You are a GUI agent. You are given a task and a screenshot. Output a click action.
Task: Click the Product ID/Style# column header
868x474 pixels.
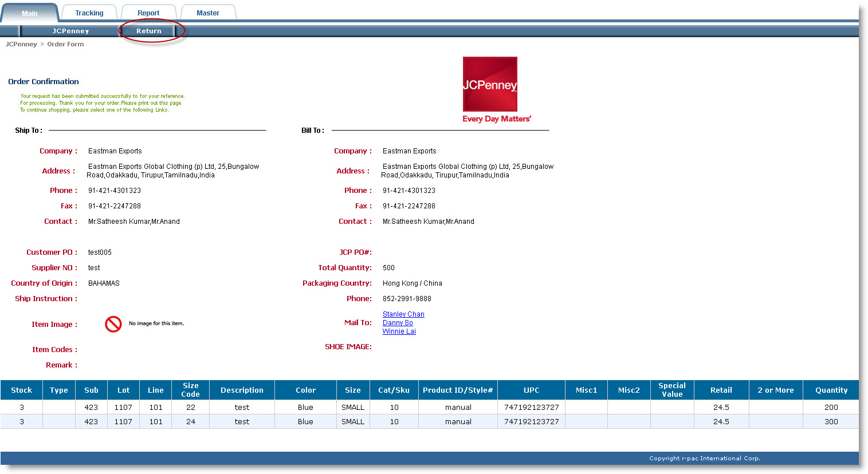click(x=458, y=390)
